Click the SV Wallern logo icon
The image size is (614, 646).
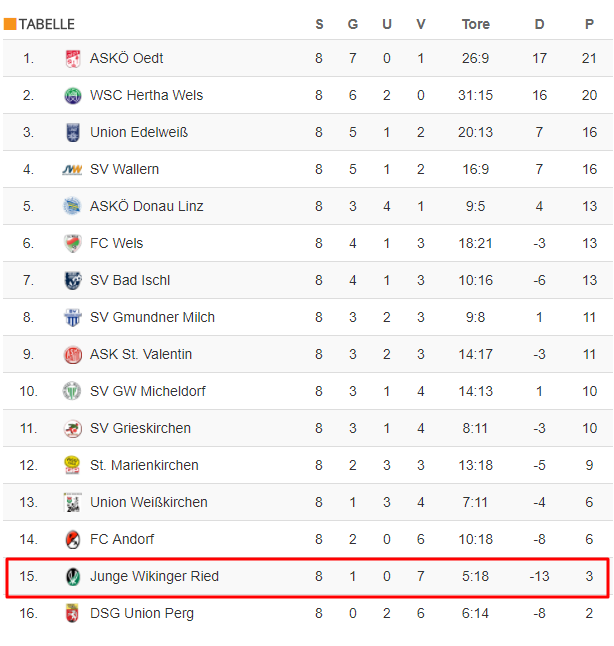tap(73, 169)
